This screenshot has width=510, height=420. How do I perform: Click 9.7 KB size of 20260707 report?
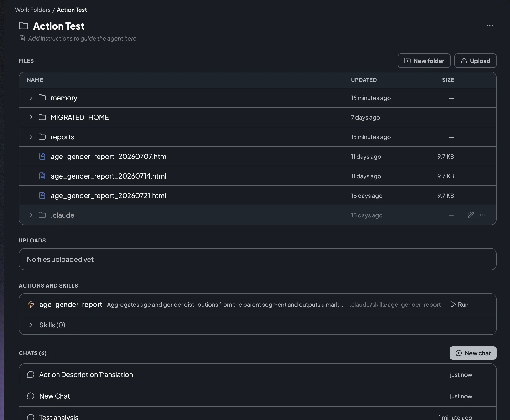[x=445, y=157]
